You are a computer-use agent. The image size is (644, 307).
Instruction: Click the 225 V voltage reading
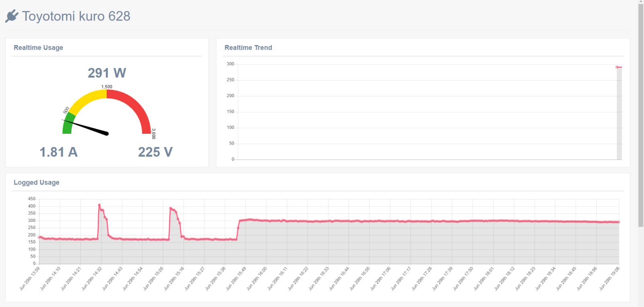(155, 152)
